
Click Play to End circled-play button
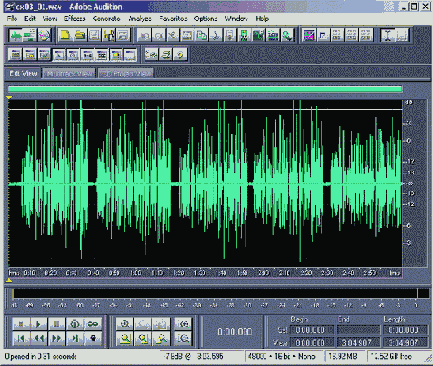[x=75, y=324]
